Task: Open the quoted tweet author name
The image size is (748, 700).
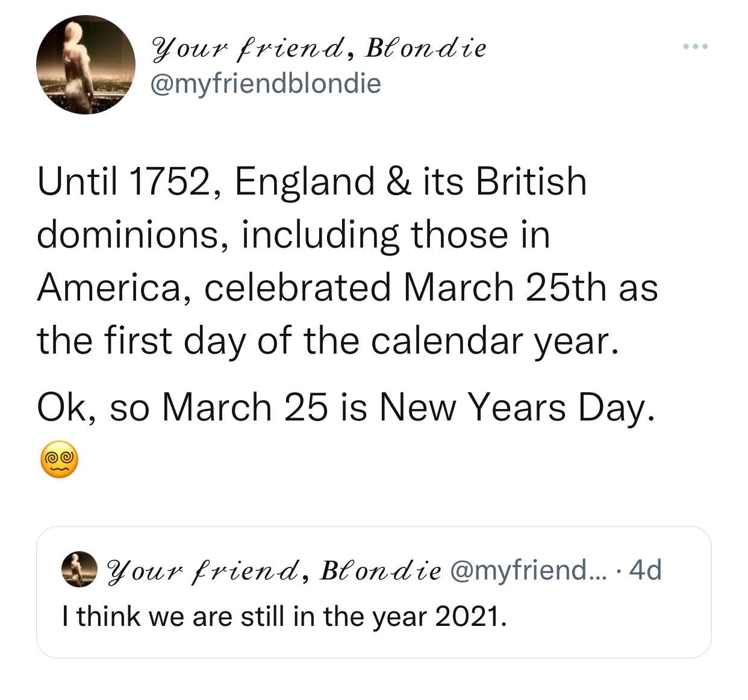Action: point(274,569)
